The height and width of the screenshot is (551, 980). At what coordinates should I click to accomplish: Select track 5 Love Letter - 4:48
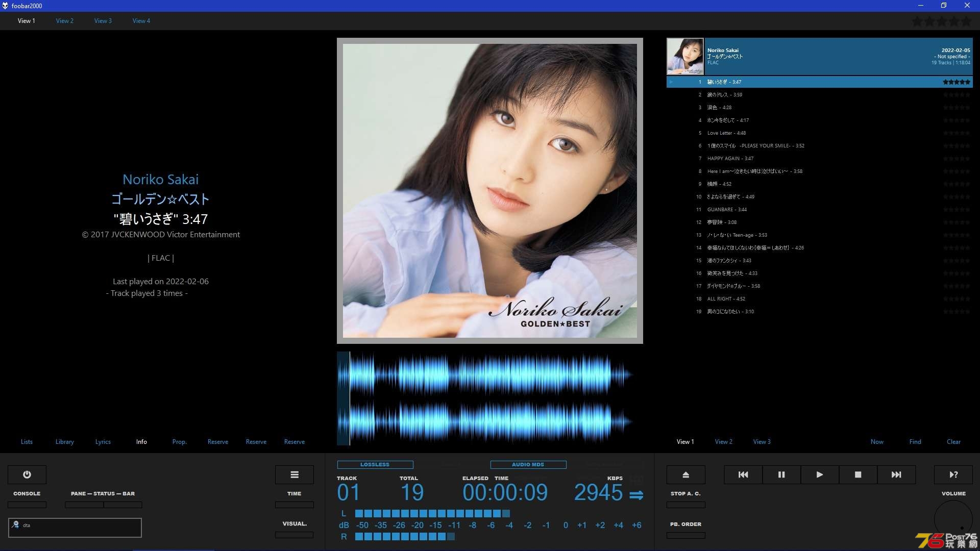pyautogui.click(x=820, y=133)
